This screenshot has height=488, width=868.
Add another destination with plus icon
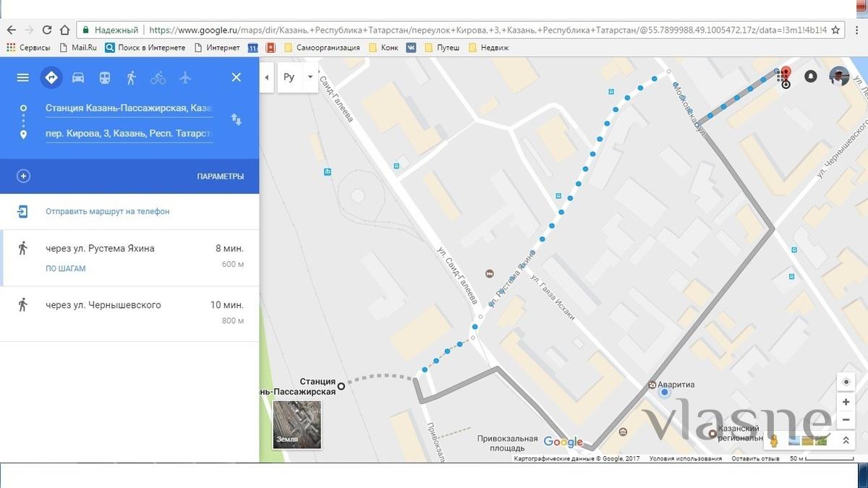tap(23, 176)
